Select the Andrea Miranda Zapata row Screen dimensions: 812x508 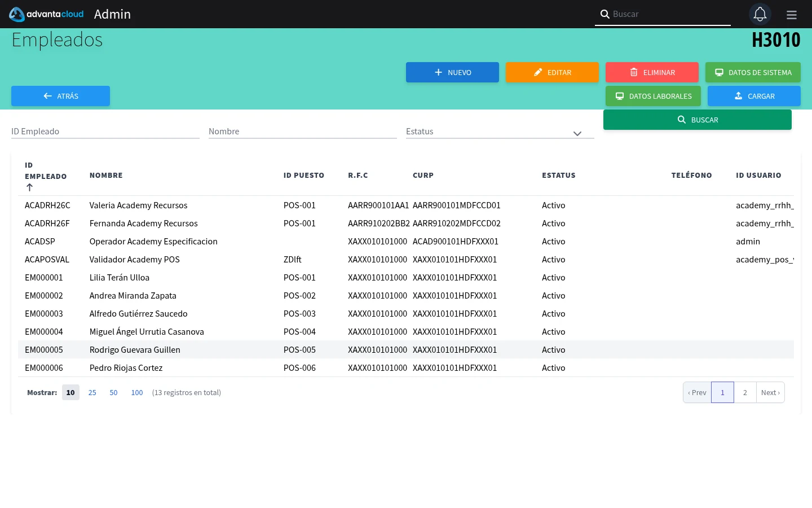click(x=406, y=295)
